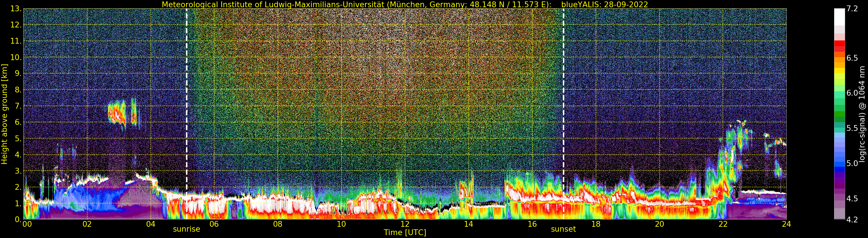
Task: Click the '5.5' colorbar tick label
Action: tap(852, 128)
